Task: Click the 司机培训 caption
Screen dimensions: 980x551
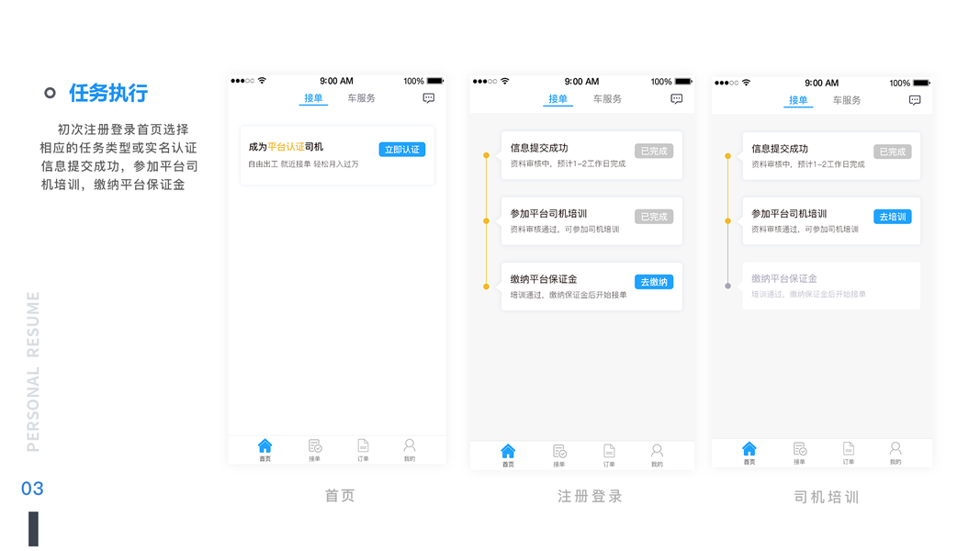Action: tap(827, 497)
